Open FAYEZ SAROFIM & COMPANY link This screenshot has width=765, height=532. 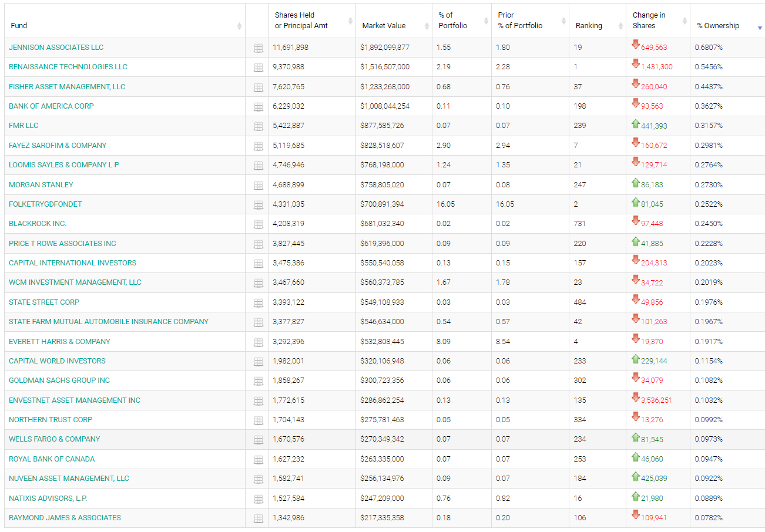[x=58, y=146]
